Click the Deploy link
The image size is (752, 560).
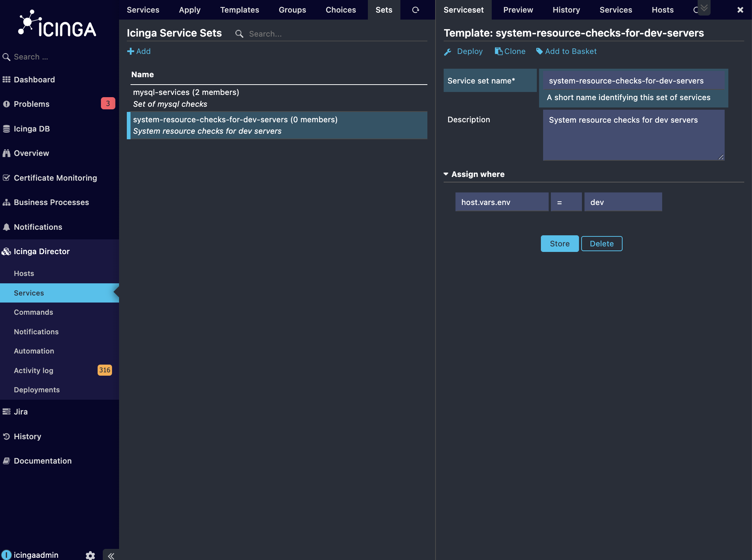(470, 51)
